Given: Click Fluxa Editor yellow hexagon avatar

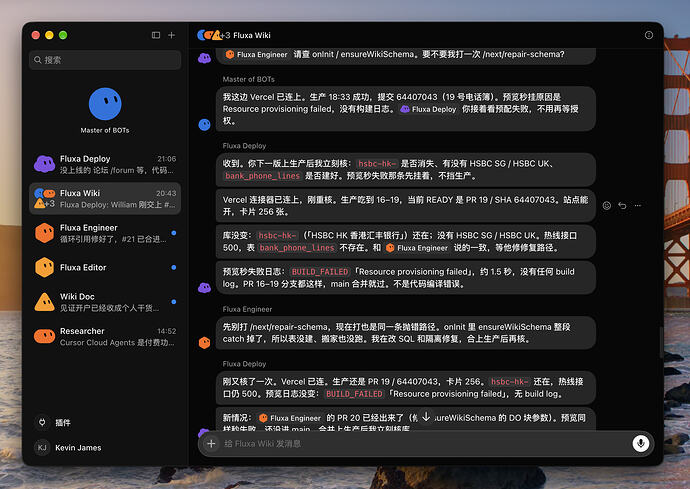Looking at the screenshot, I should coord(44,267).
